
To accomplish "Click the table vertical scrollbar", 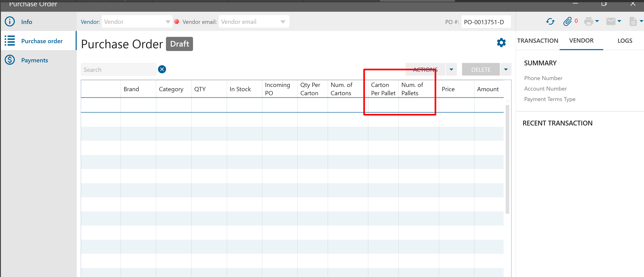I will [507, 159].
